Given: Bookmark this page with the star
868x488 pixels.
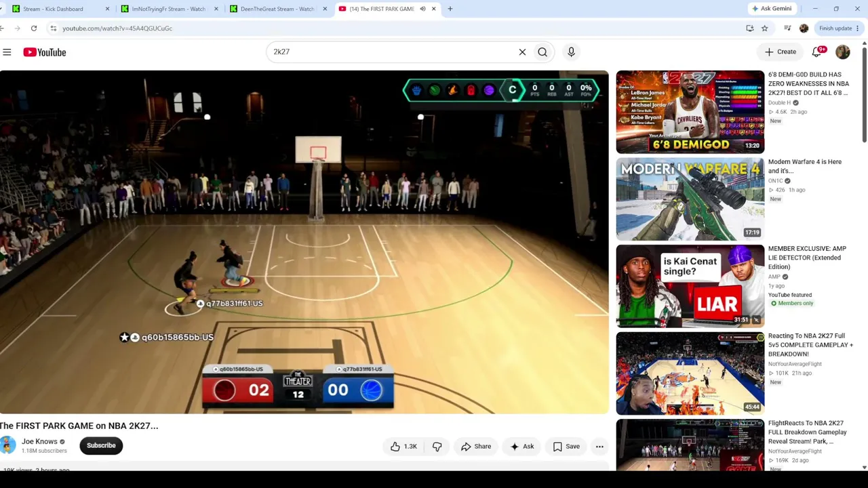Looking at the screenshot, I should tap(764, 28).
